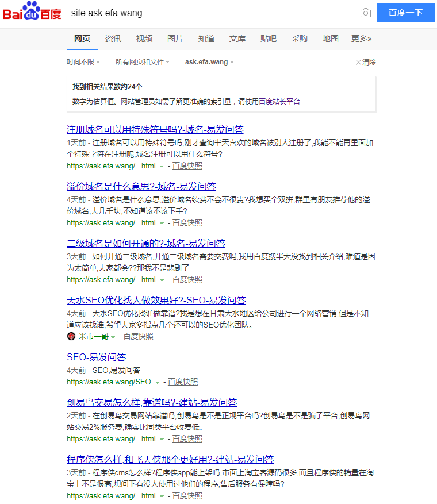
Task: Open the 百度站长平台 link
Action: click(x=279, y=102)
